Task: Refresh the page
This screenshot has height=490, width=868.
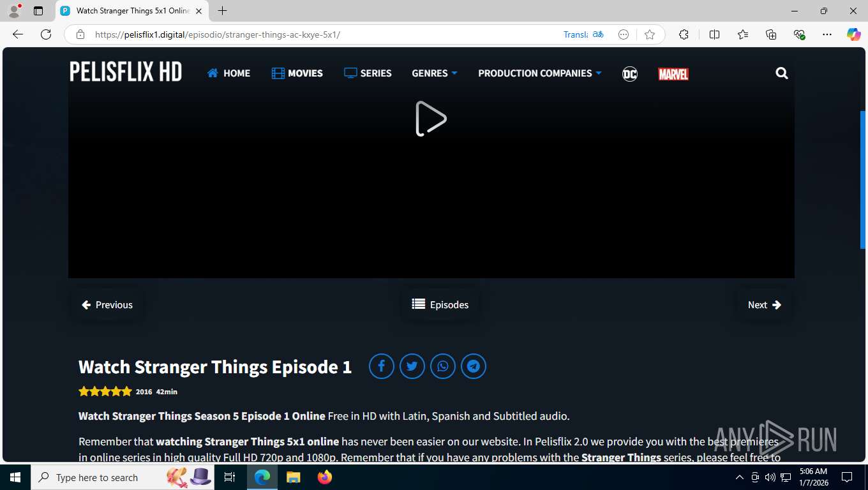Action: pos(46,34)
